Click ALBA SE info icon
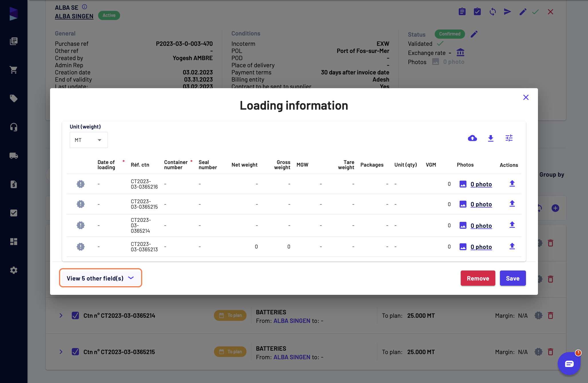 pyautogui.click(x=84, y=7)
